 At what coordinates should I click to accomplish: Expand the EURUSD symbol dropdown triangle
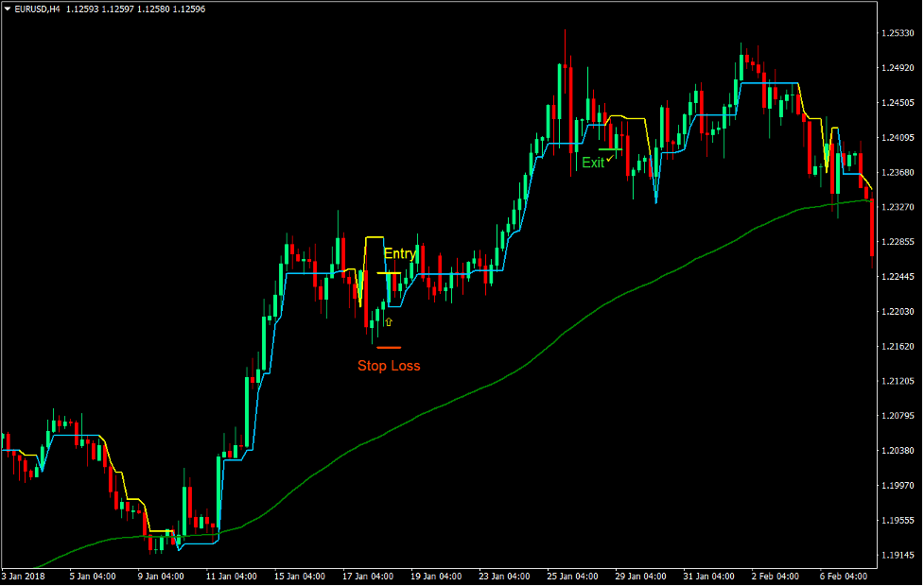point(9,9)
